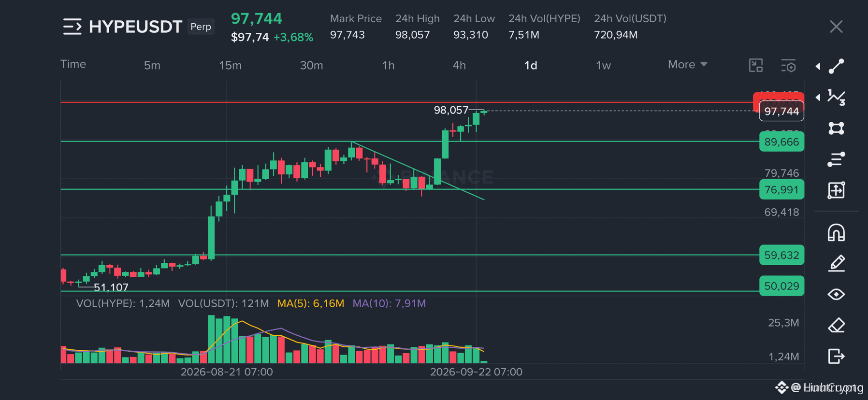868x400 pixels.
Task: Click the 89,666 green price level label
Action: pyautogui.click(x=781, y=142)
